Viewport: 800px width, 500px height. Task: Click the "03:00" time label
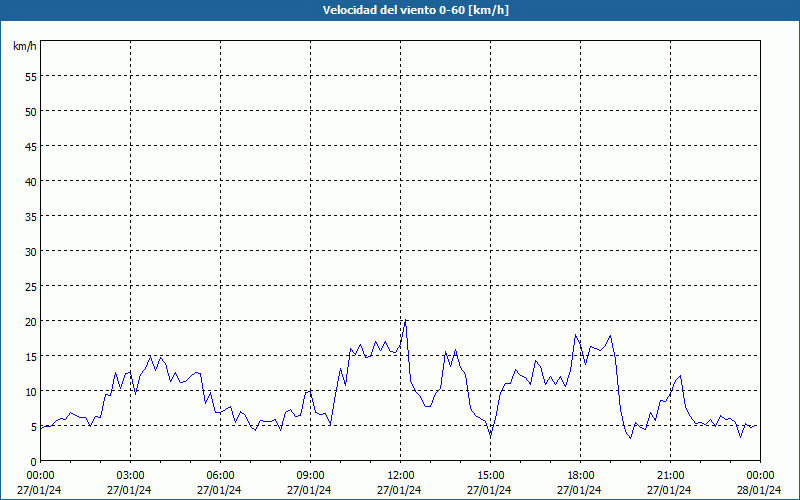(x=130, y=476)
